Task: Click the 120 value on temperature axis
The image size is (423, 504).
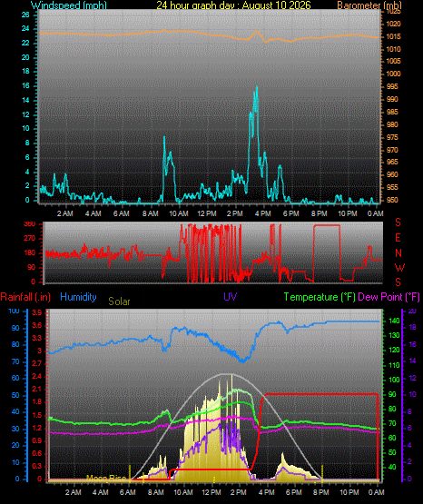Action: pos(394,350)
